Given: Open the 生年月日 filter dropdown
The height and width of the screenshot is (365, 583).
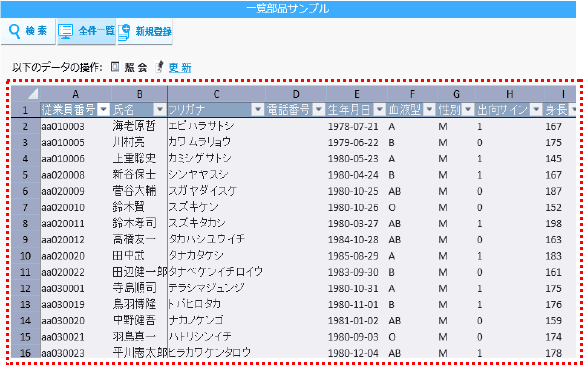Looking at the screenshot, I should (x=380, y=110).
